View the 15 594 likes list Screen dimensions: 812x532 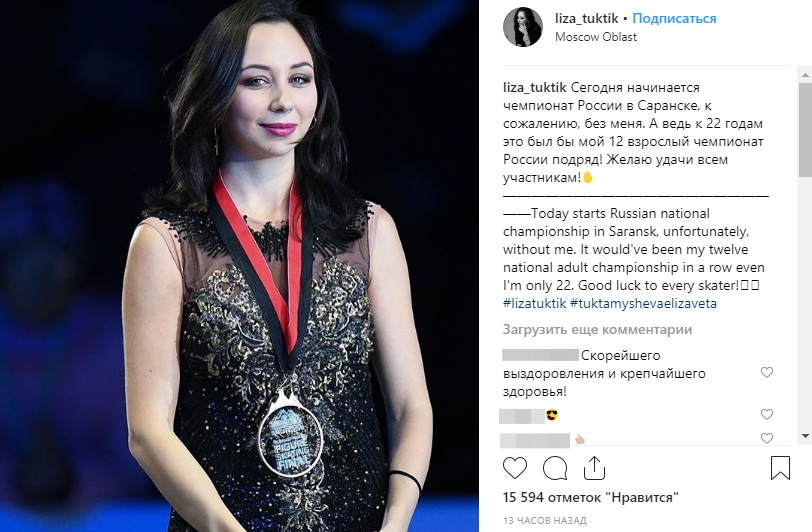tap(590, 497)
